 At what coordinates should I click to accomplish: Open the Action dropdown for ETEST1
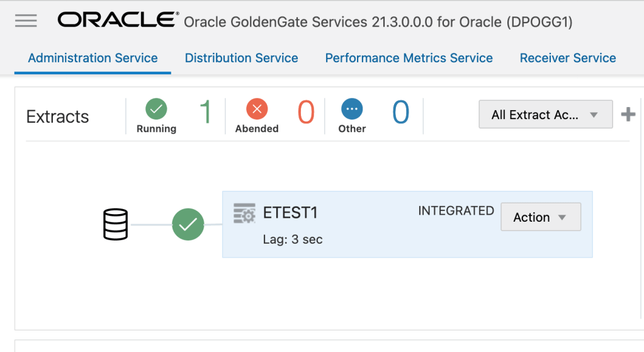coord(540,217)
